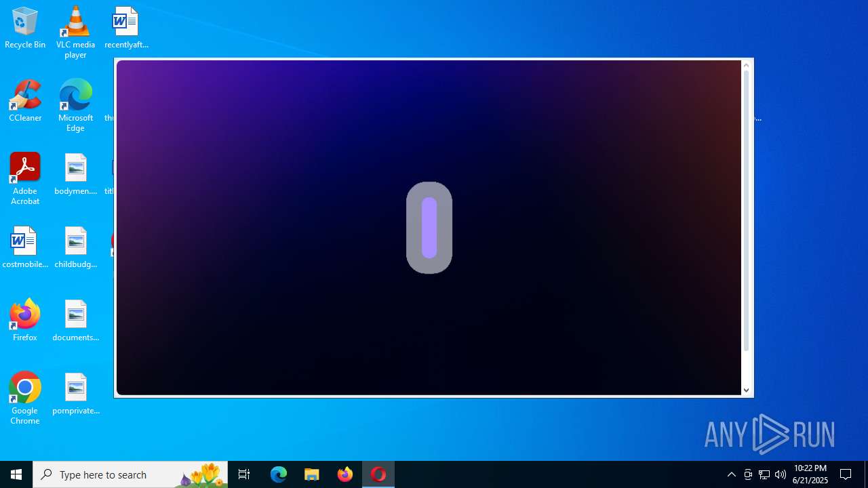
Task: Launch the Adobe Acrobat desktop shortcut
Action: click(x=25, y=179)
